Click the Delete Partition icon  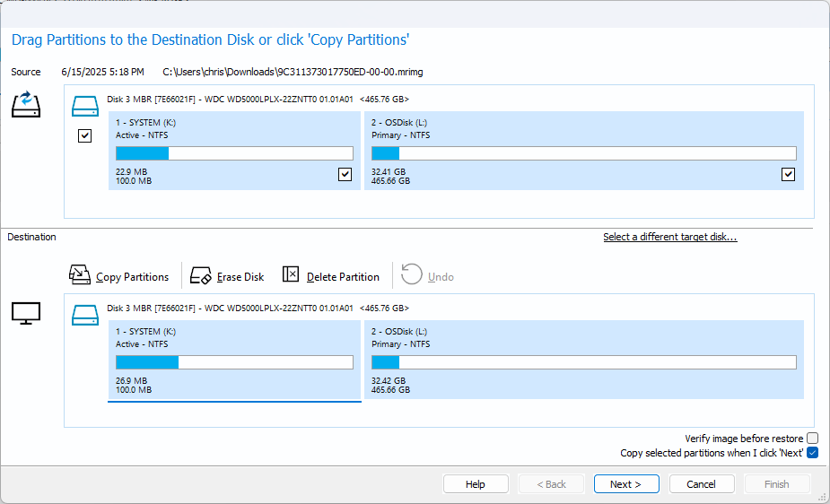[291, 275]
